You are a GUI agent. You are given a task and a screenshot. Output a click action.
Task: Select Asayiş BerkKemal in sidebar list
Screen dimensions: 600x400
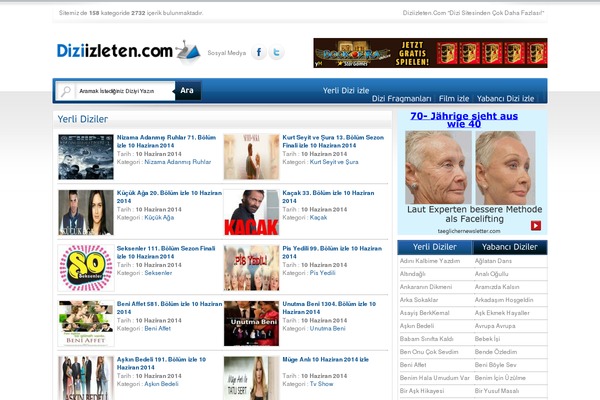424,313
